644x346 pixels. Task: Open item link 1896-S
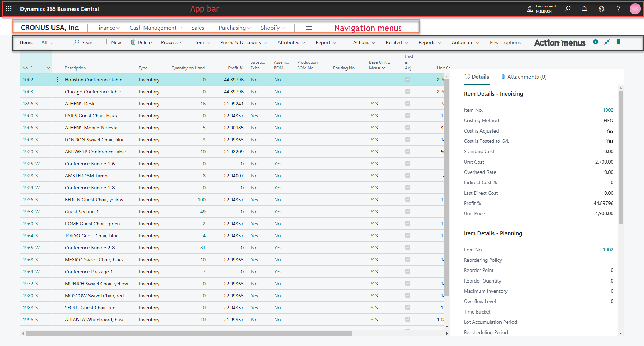30,104
